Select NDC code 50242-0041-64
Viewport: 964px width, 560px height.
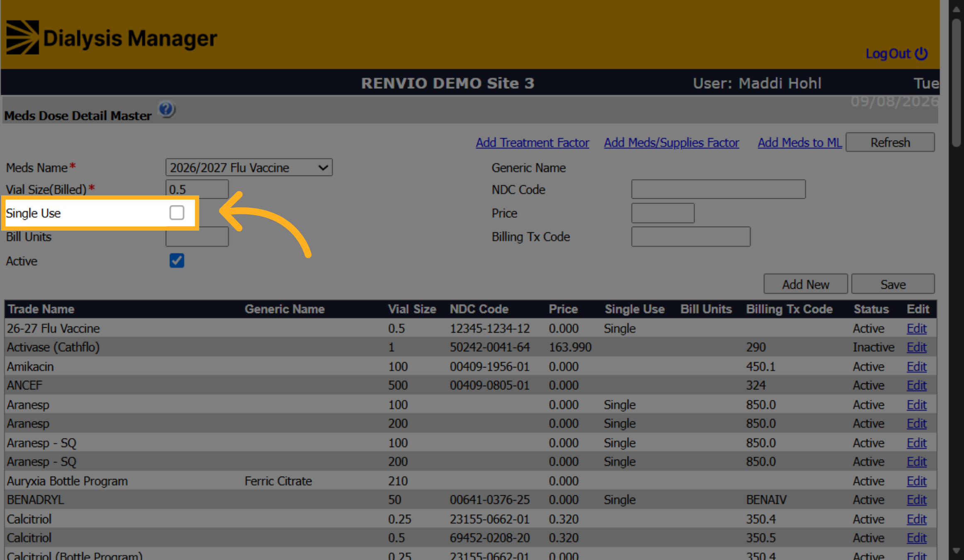coord(490,347)
